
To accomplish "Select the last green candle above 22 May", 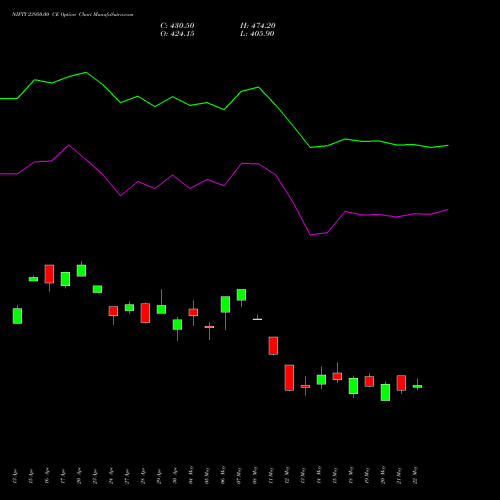I will click(417, 386).
